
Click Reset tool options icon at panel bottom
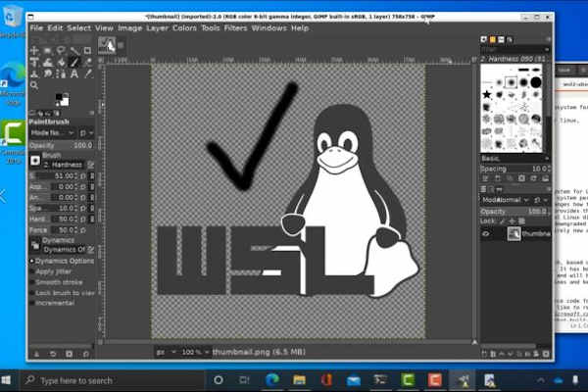click(86, 354)
